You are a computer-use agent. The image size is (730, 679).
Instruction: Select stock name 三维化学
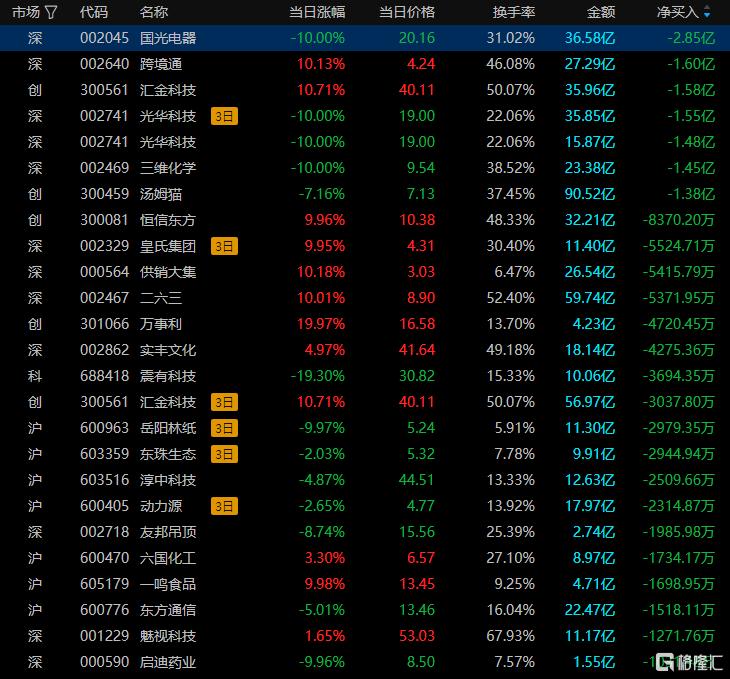point(168,168)
